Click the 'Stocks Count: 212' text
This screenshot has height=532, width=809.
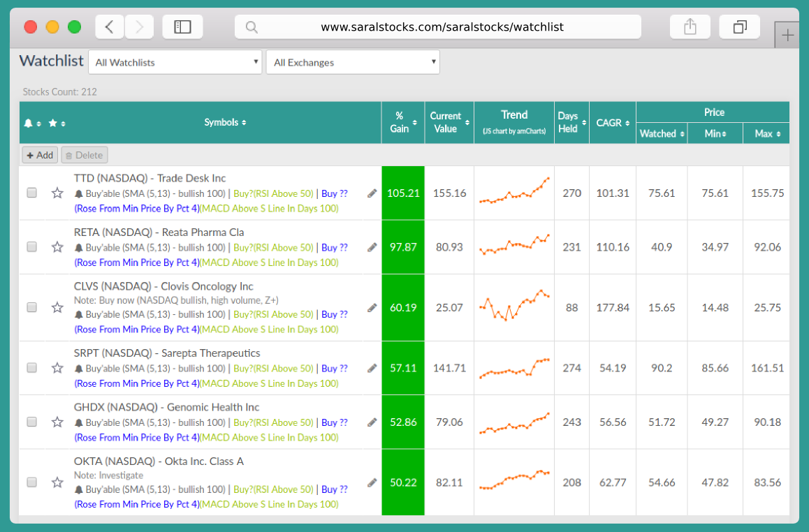coord(60,91)
